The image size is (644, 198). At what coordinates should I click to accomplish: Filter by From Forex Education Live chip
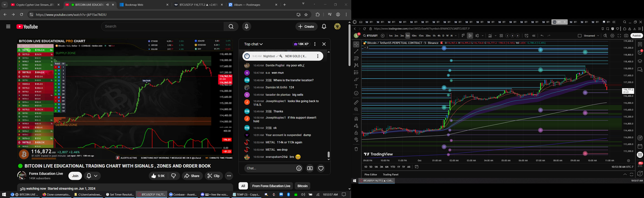(271, 186)
